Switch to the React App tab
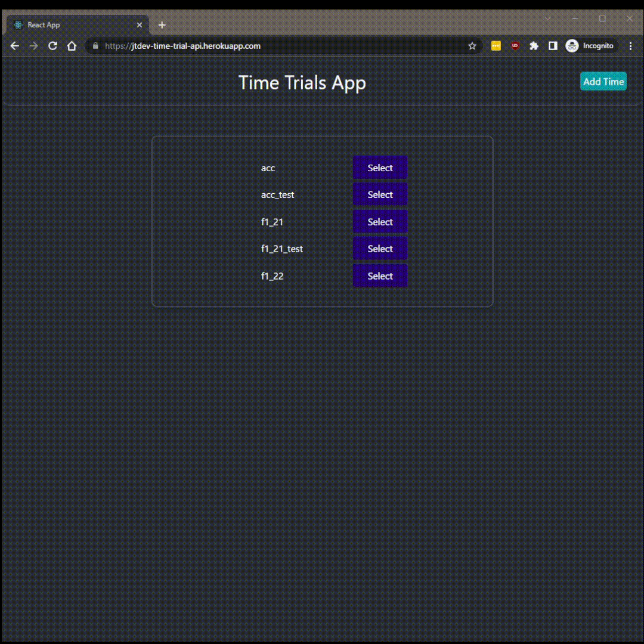This screenshot has width=644, height=644. click(x=72, y=24)
